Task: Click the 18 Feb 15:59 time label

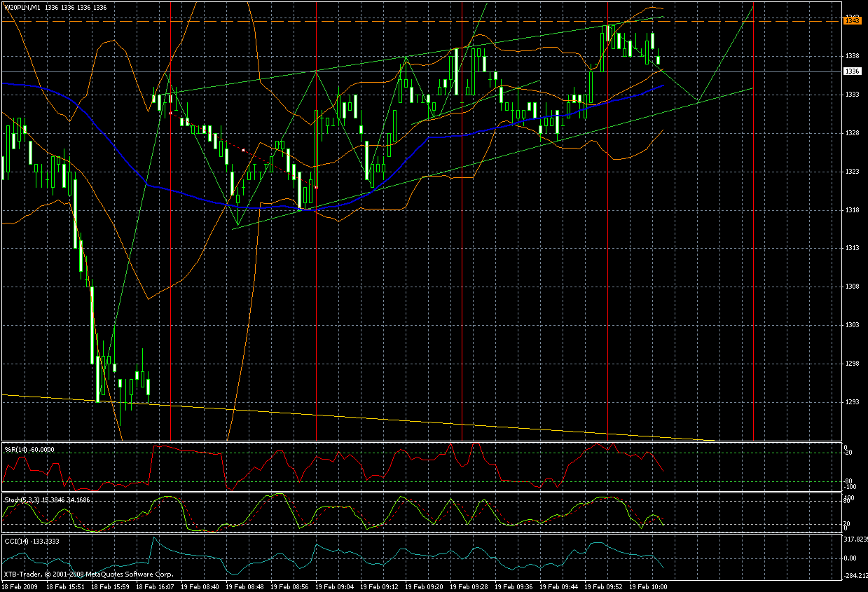Action: [110, 586]
